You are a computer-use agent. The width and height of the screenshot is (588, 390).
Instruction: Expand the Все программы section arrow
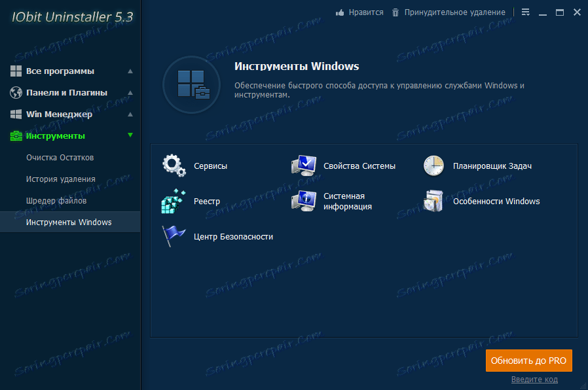click(130, 71)
